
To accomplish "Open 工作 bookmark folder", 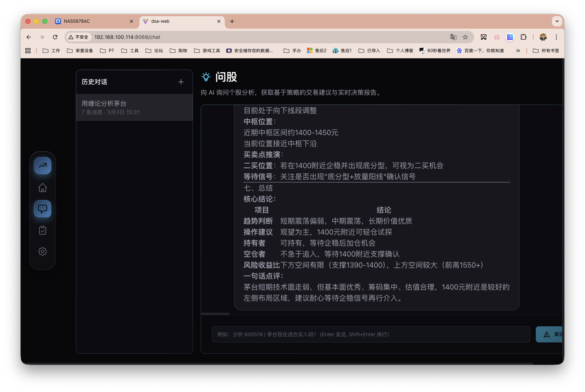I will 51,51.
